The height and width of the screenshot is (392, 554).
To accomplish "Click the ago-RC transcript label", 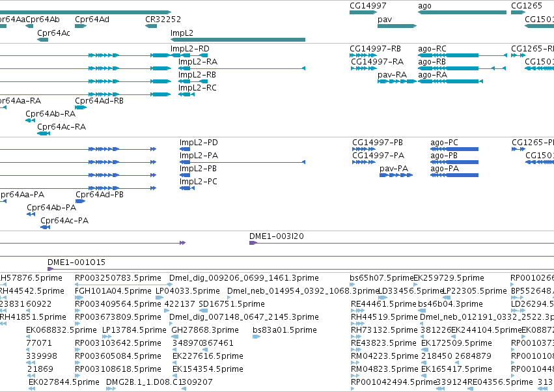I will (x=432, y=48).
